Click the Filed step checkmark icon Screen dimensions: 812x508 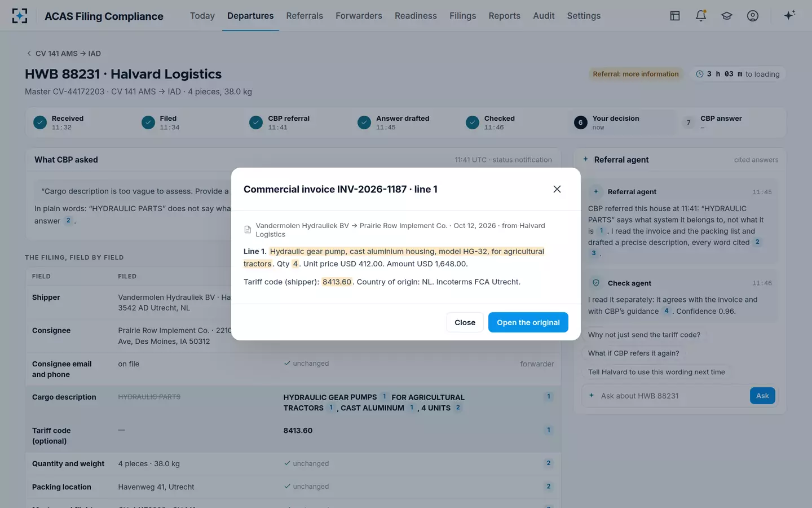click(x=148, y=122)
